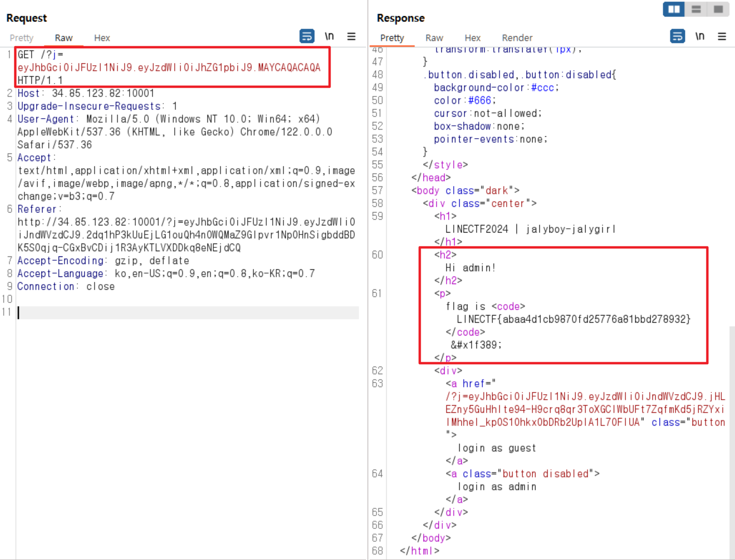Click 'Accept-Encoding' header line in request
735x560 pixels.
103,261
